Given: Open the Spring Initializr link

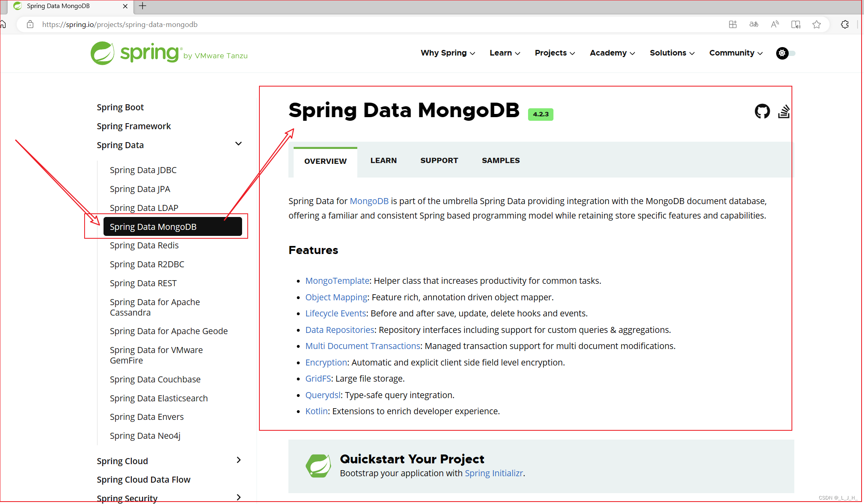Looking at the screenshot, I should pos(494,473).
